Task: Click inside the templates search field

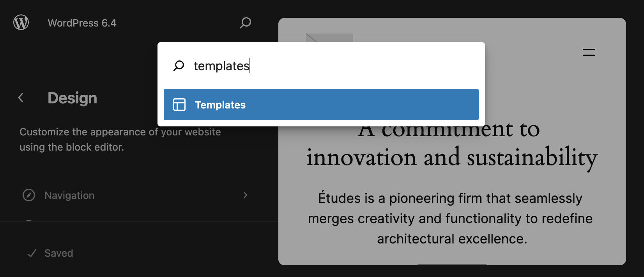Action: (x=273, y=66)
